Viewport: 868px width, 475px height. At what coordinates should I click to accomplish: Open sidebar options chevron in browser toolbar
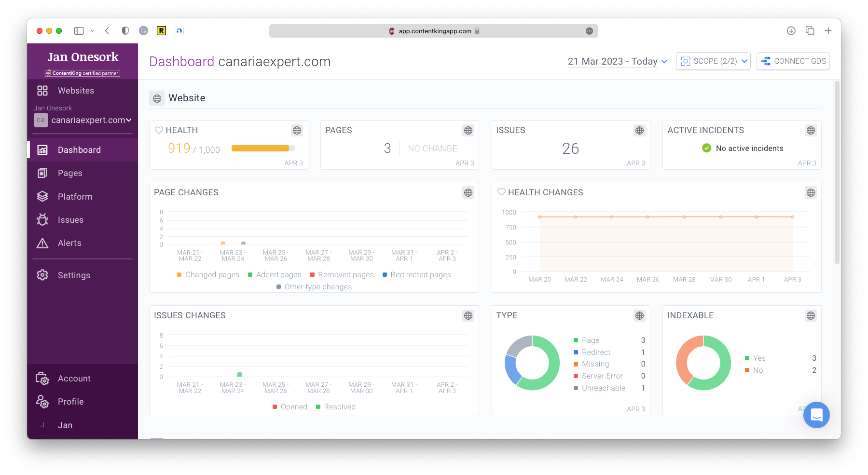pyautogui.click(x=92, y=31)
